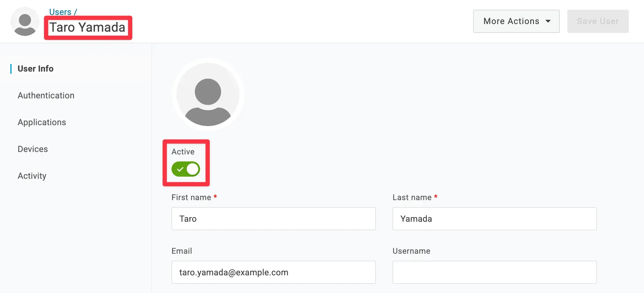Click the Taro Yamada page title
Image resolution: width=644 pixels, height=293 pixels.
pyautogui.click(x=88, y=27)
